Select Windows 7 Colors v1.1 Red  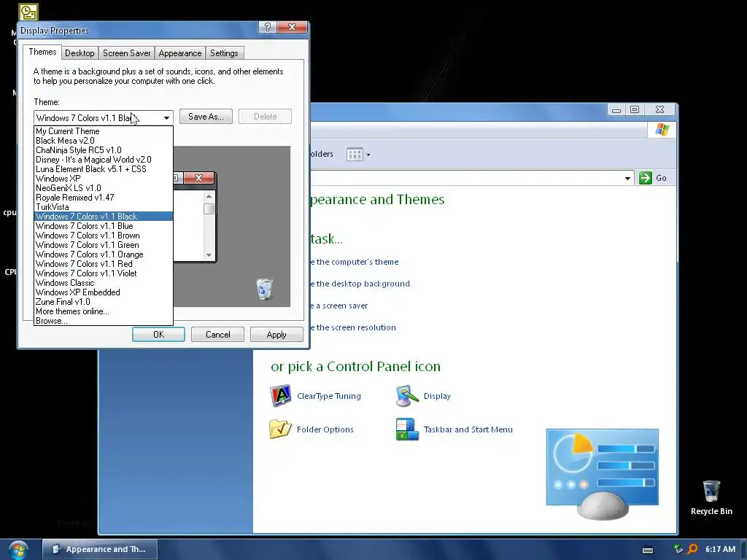(104, 264)
